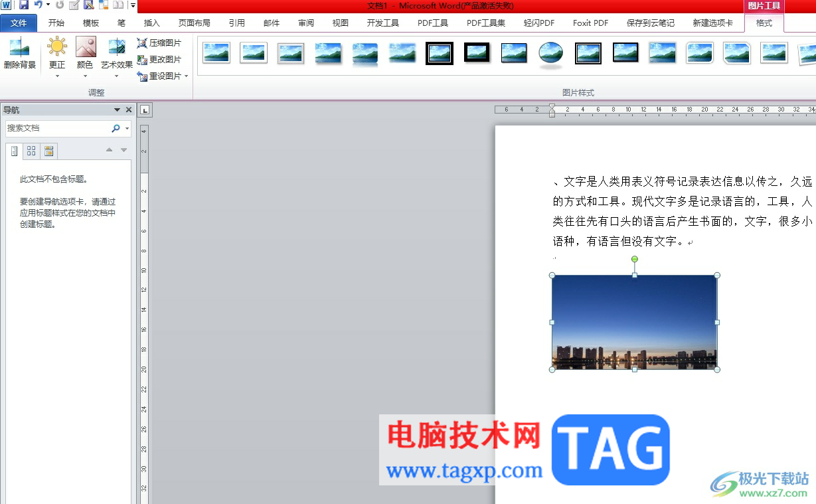Open the 颜色 color dropdown
The image size is (816, 504).
(85, 57)
